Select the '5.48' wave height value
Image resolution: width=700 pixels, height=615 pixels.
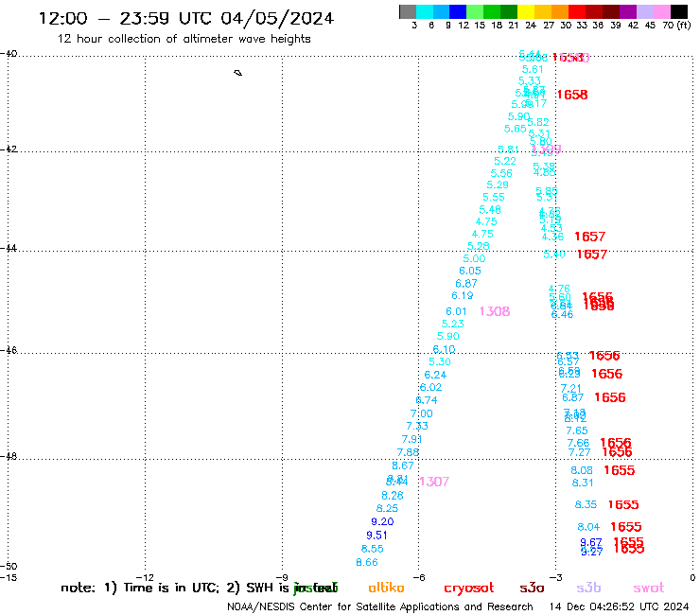(490, 209)
